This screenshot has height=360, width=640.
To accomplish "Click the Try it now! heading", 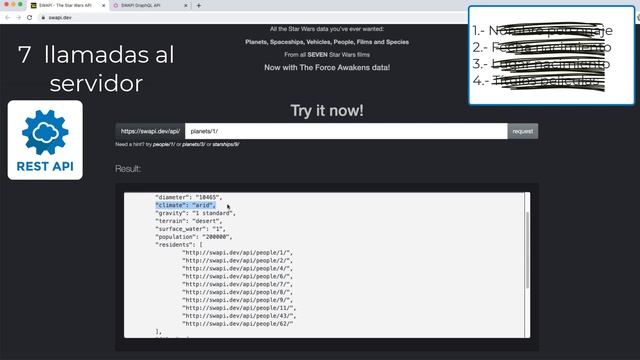I will pyautogui.click(x=327, y=111).
